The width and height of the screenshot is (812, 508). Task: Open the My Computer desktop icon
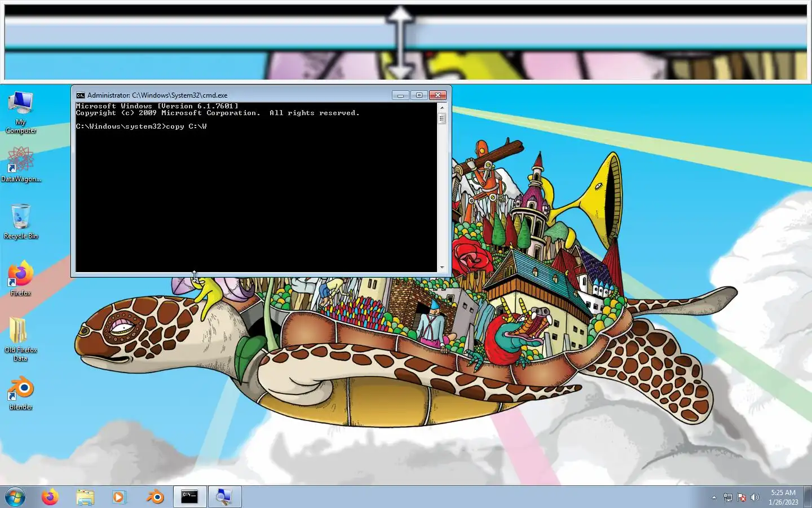point(21,112)
